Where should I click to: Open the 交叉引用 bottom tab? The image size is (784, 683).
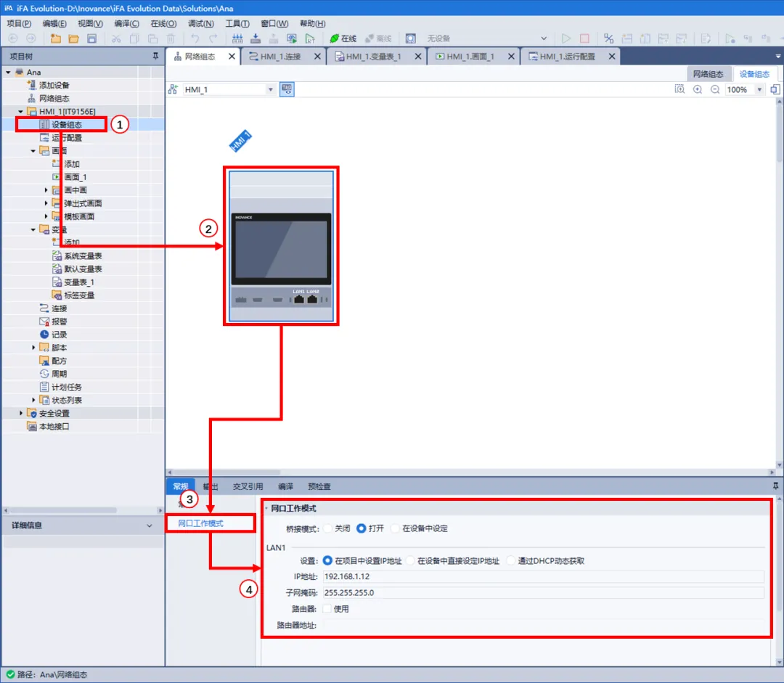pos(248,486)
